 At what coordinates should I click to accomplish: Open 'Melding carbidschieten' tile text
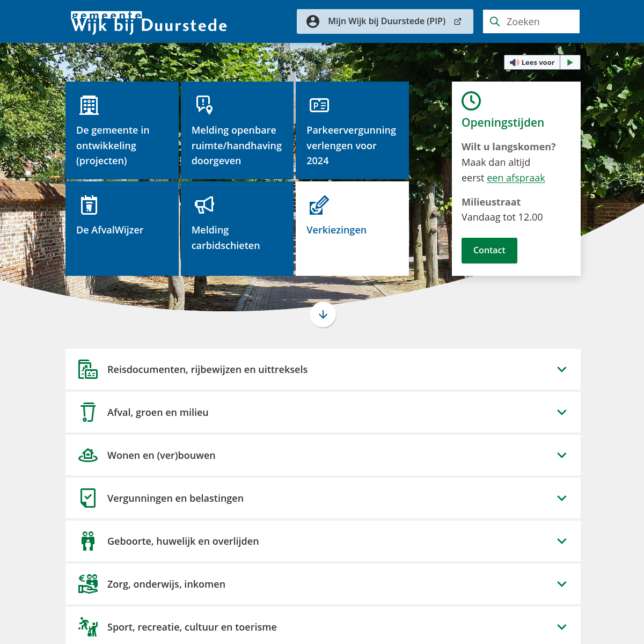pos(226,238)
